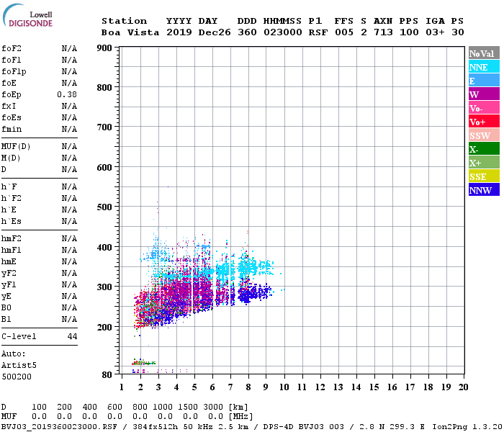Select the Vo- pink legend swatch
Screen dimensions: 504x432
tap(484, 108)
